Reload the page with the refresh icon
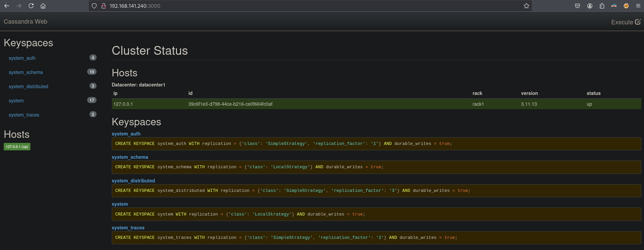Viewport: 644px width, 250px height. coord(31,6)
